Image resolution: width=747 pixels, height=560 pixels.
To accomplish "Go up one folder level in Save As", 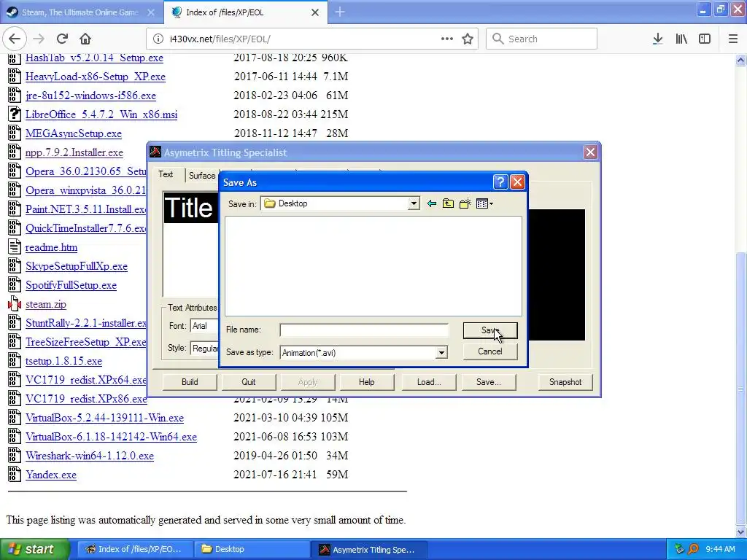I will coord(448,204).
